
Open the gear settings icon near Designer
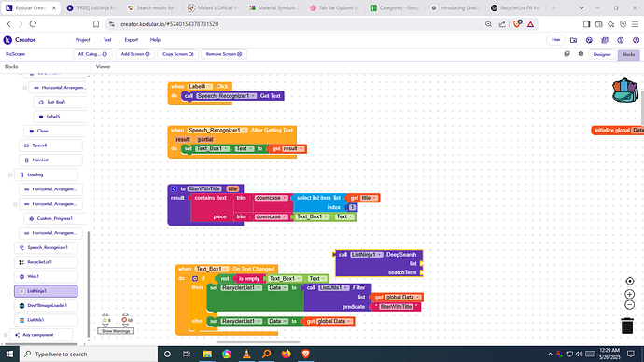pos(581,54)
